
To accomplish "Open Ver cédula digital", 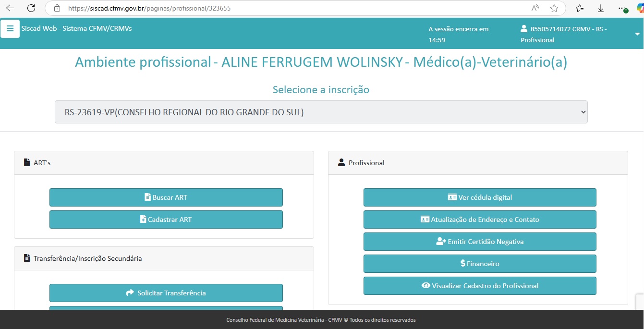I will pyautogui.click(x=479, y=197).
